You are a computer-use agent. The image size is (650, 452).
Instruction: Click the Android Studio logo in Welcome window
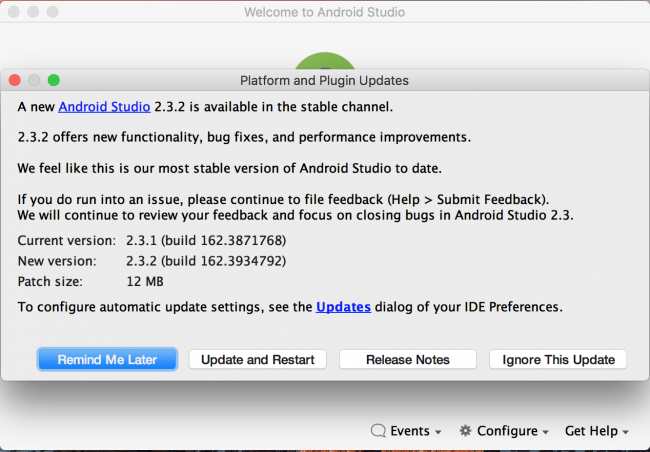coord(325,61)
